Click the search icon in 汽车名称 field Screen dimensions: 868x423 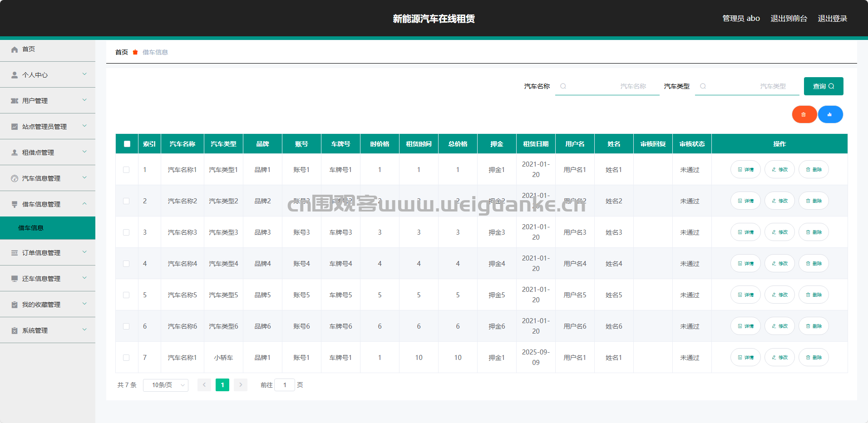[563, 86]
